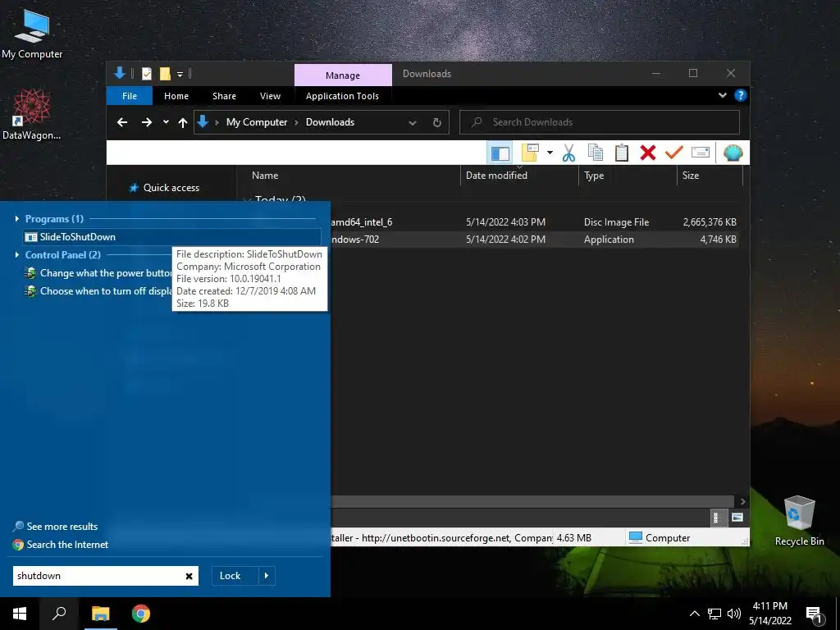Expand address bar history dropdown
The height and width of the screenshot is (630, 840).
tap(413, 123)
